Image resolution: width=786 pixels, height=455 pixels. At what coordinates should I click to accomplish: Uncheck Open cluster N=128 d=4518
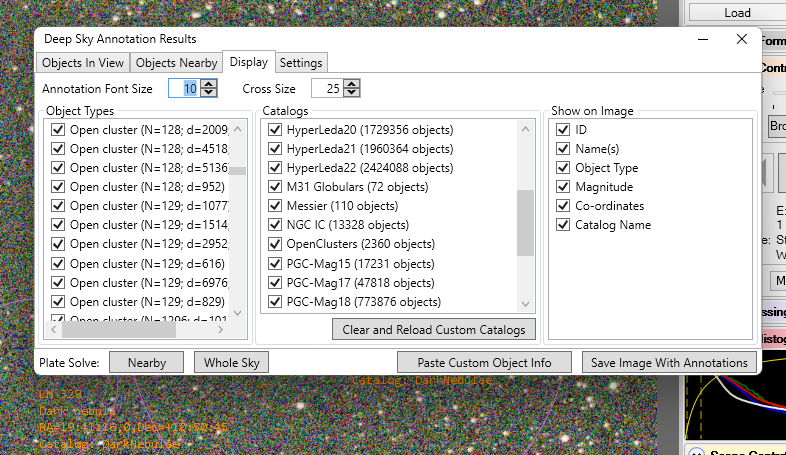[58, 149]
